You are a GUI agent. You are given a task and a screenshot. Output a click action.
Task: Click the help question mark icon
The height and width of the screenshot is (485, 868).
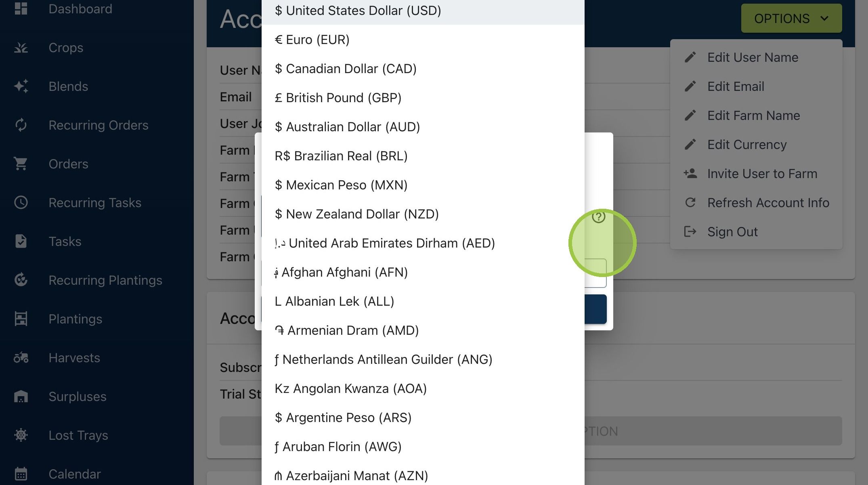tap(598, 217)
